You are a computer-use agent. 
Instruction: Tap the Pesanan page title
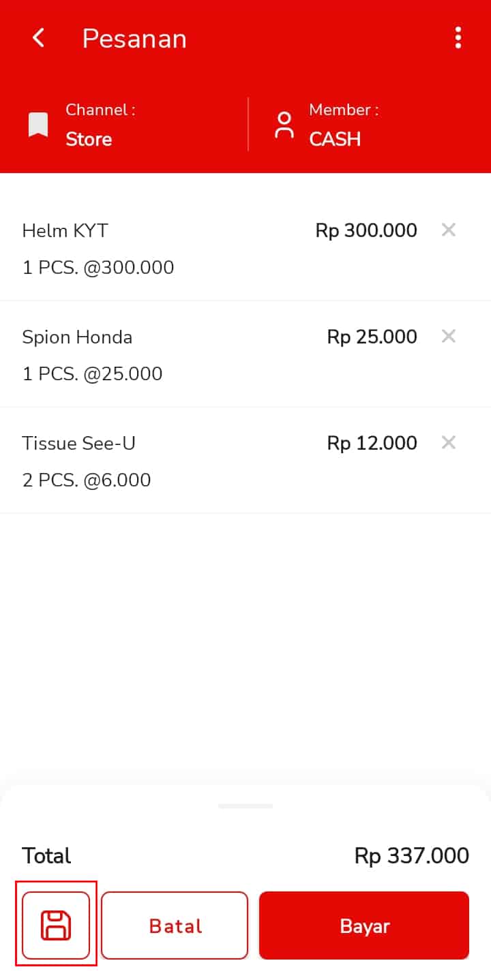[134, 39]
